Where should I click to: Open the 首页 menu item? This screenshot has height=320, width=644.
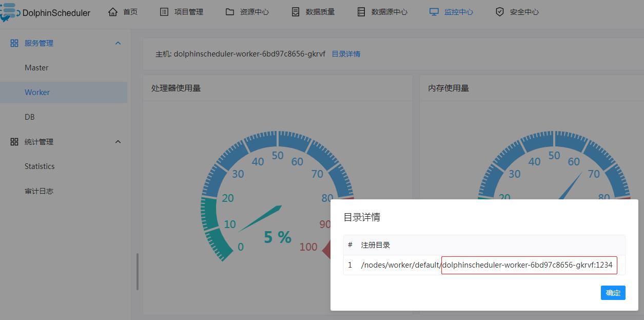click(x=130, y=11)
